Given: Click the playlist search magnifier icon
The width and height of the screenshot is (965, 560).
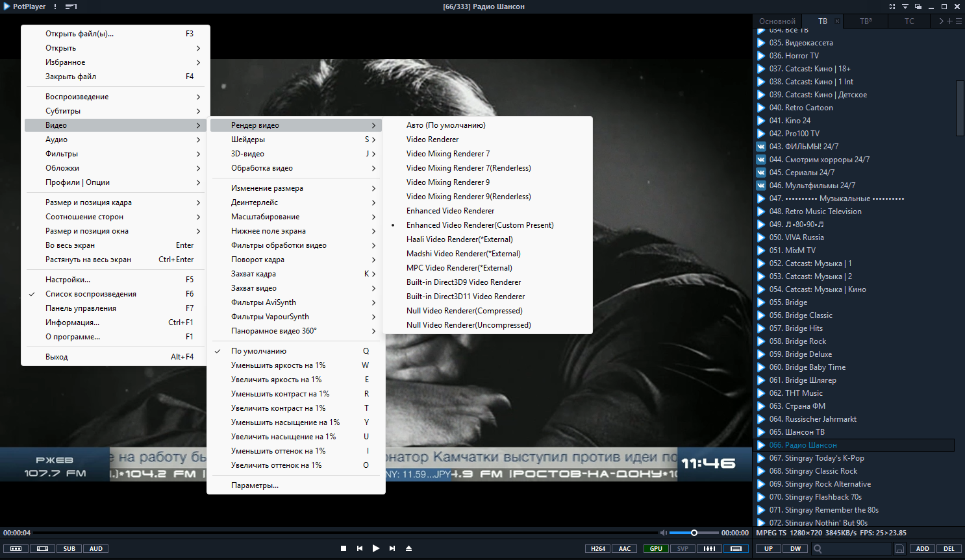Looking at the screenshot, I should 818,549.
